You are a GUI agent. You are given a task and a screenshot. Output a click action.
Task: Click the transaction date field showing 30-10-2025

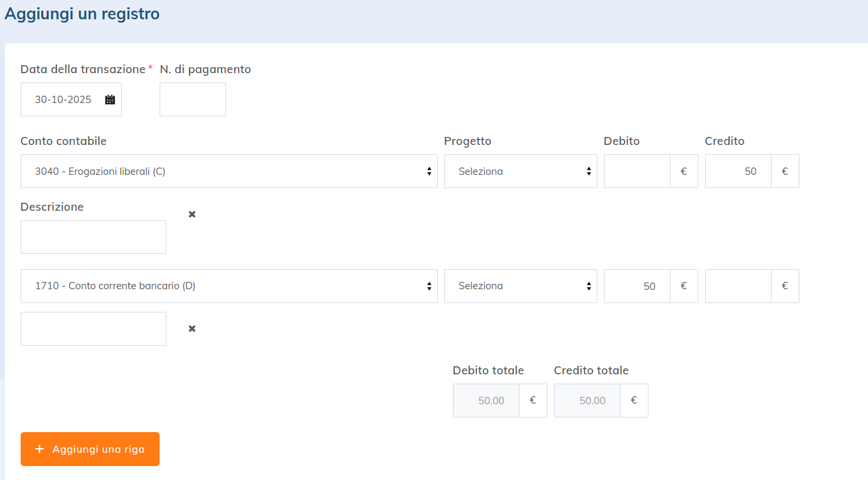(64, 100)
